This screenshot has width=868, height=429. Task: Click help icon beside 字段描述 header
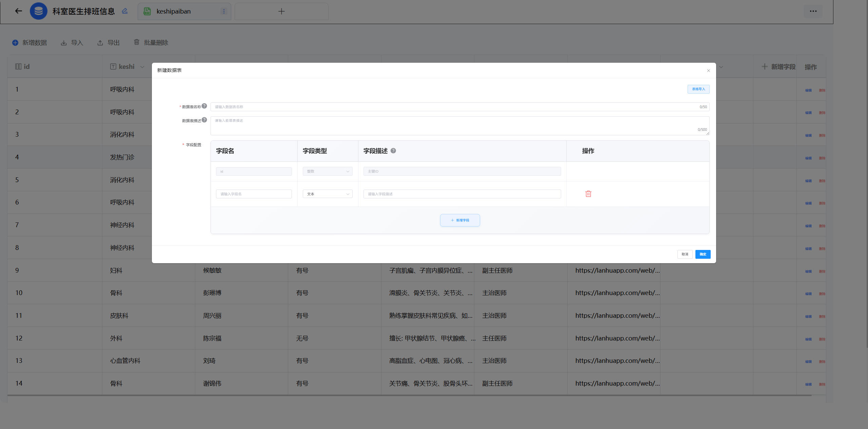(393, 151)
